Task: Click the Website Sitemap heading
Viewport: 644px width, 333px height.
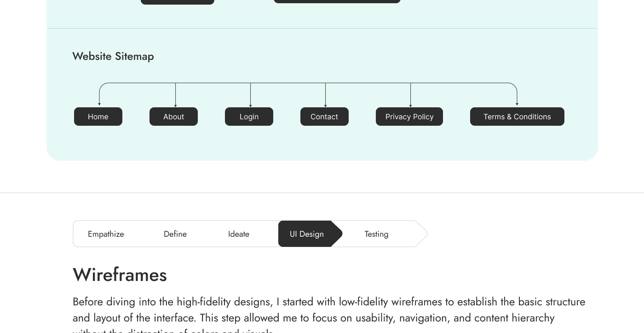Action: point(113,56)
